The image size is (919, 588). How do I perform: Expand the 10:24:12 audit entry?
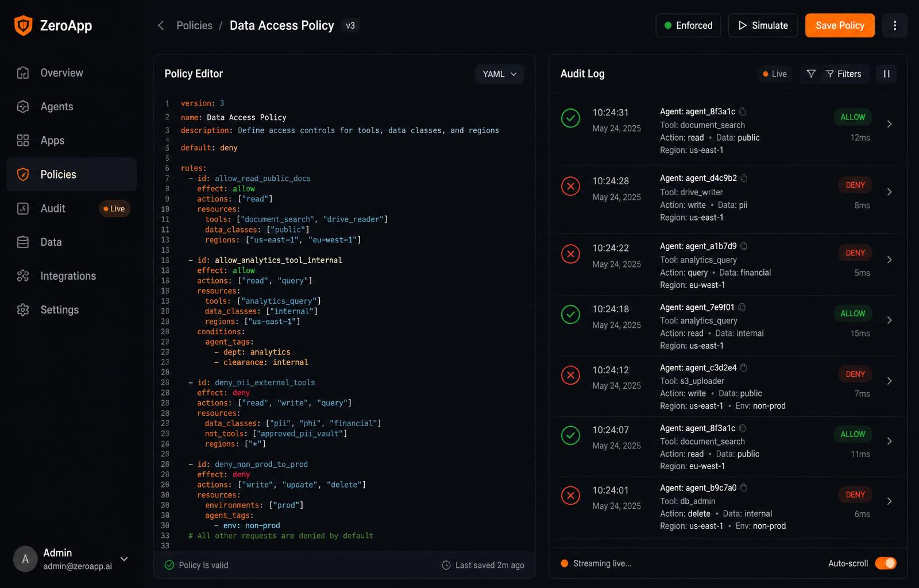(x=889, y=381)
